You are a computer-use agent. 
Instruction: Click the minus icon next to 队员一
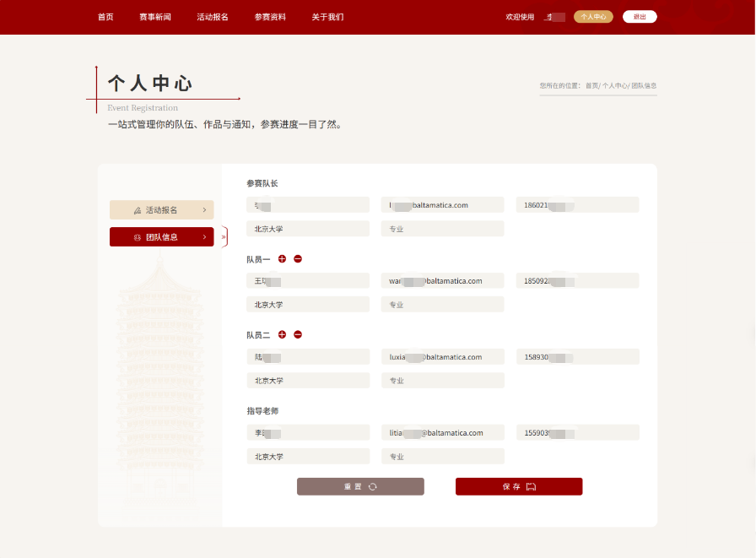click(x=298, y=259)
